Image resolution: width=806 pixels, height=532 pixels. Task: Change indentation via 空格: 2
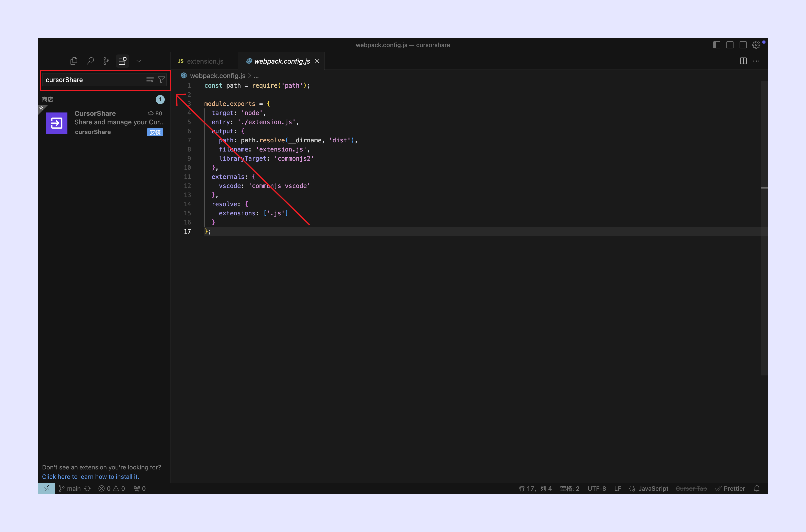click(x=570, y=489)
